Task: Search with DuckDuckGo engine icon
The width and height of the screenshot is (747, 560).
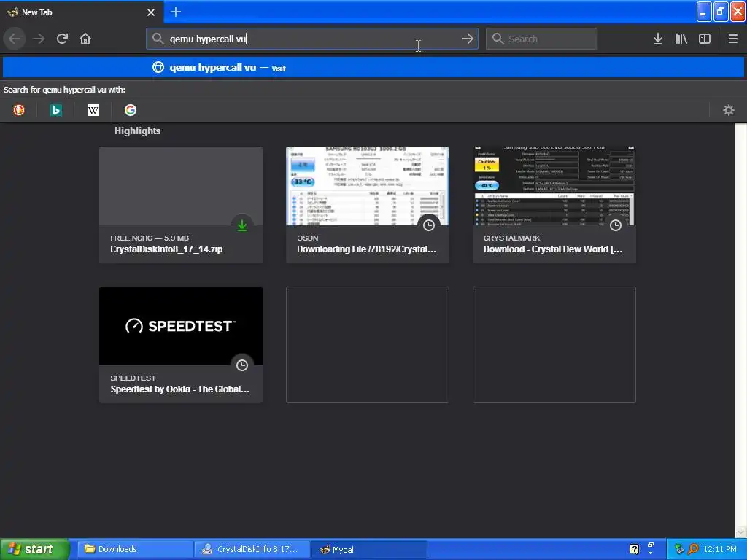Action: point(19,111)
